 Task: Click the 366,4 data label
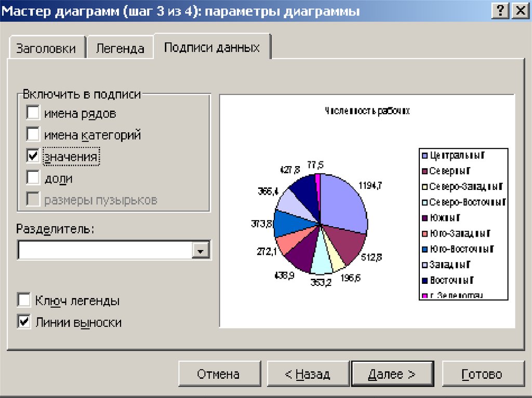pyautogui.click(x=268, y=191)
